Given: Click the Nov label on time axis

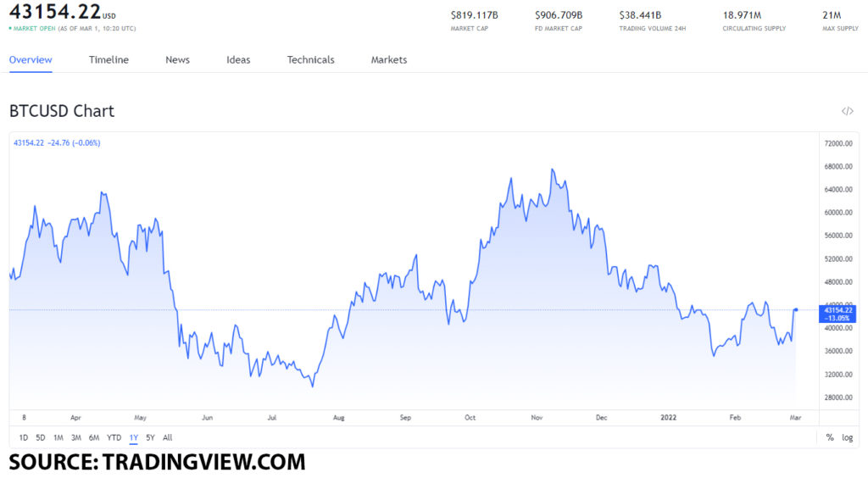Looking at the screenshot, I should click(x=537, y=418).
